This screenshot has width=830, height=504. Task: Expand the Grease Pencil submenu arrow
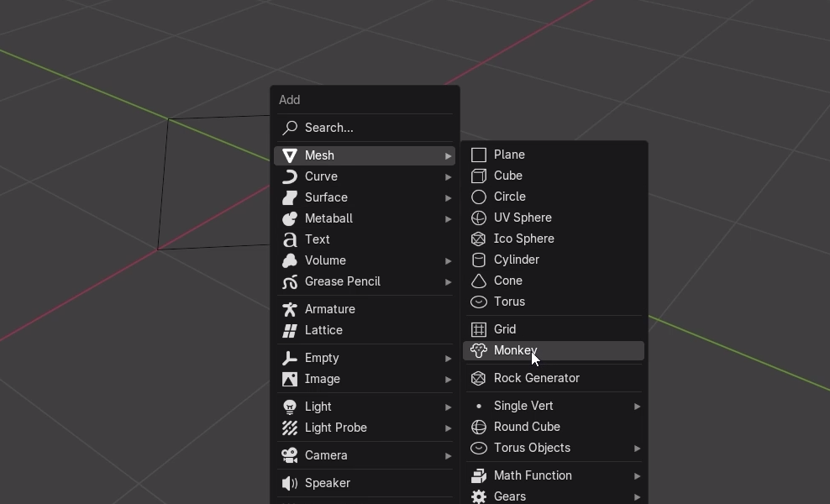pyautogui.click(x=448, y=282)
